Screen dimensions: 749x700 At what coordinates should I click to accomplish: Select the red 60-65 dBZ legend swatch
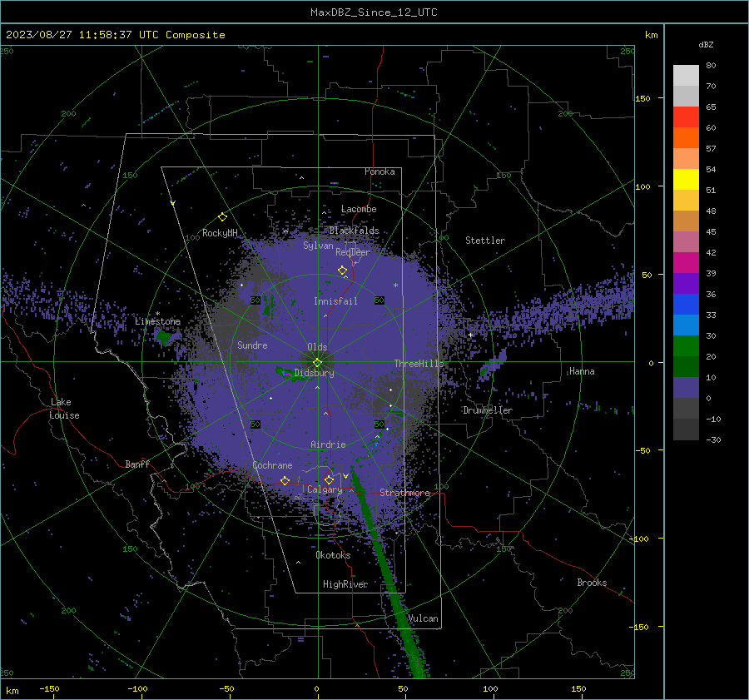point(686,117)
